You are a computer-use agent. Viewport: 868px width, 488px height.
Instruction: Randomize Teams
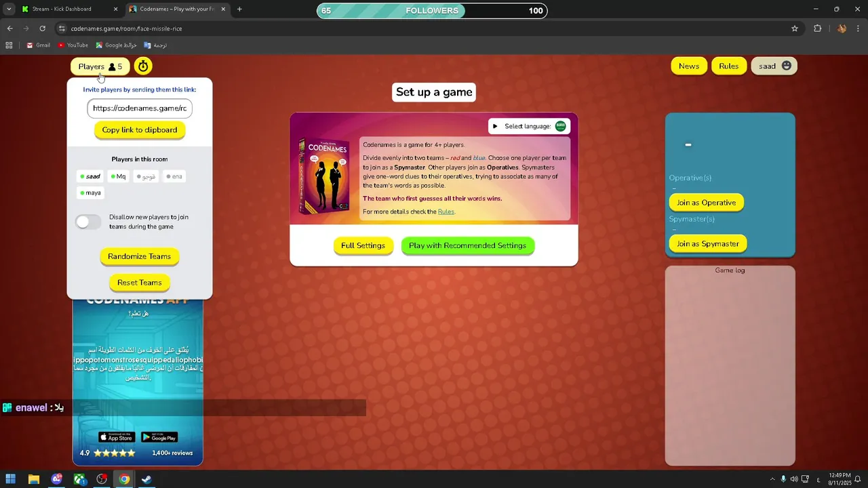pyautogui.click(x=140, y=256)
